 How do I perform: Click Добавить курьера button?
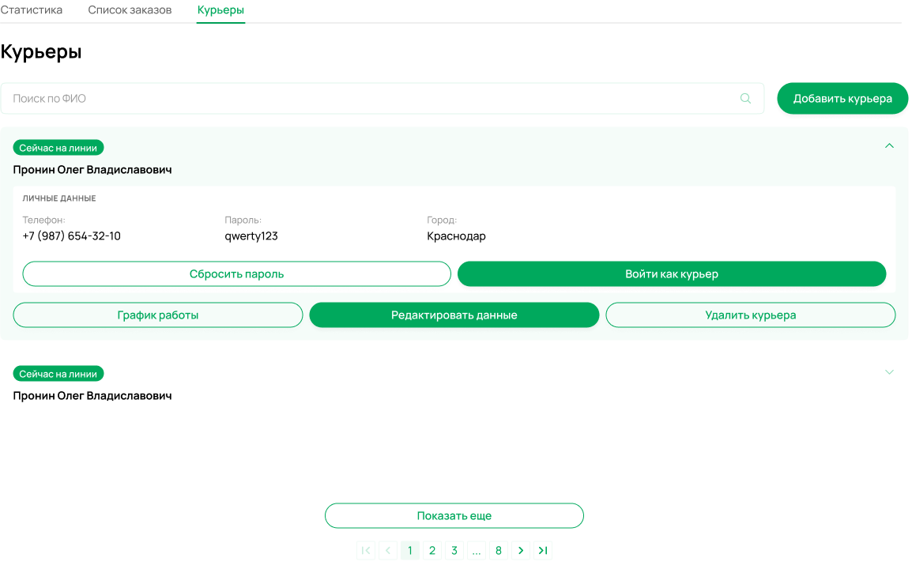click(x=842, y=98)
